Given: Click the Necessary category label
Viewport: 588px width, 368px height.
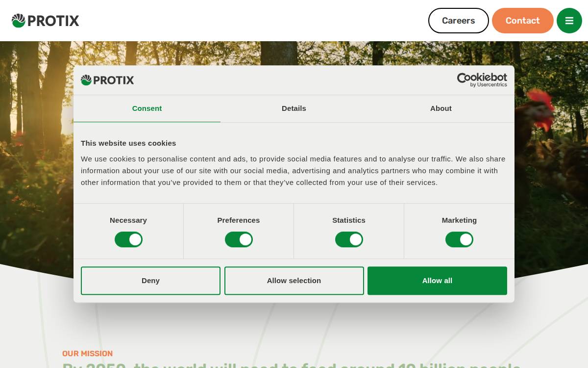Looking at the screenshot, I should (128, 220).
